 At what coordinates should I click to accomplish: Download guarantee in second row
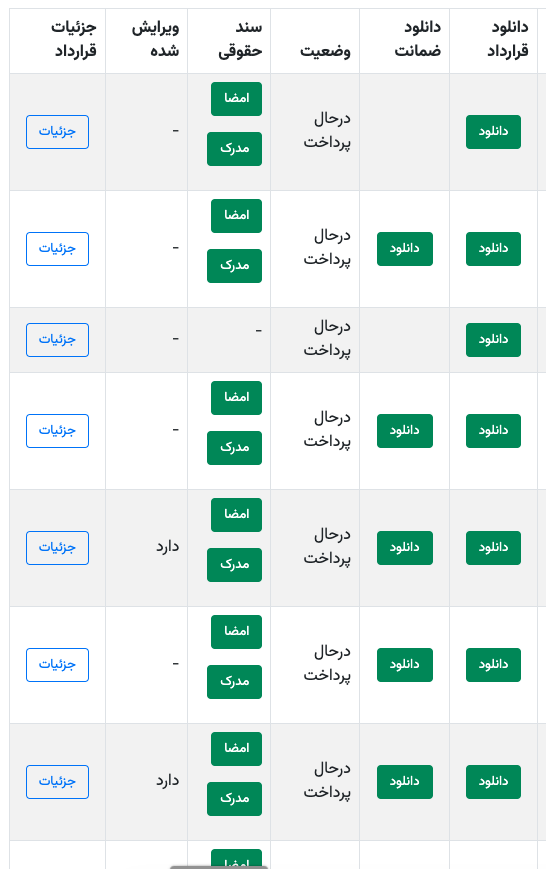pyautogui.click(x=405, y=249)
